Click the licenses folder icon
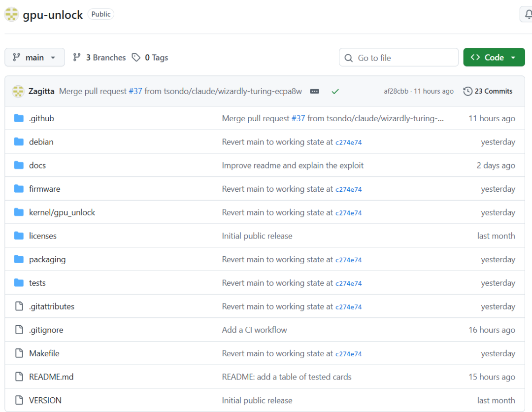This screenshot has width=532, height=412. [19, 236]
